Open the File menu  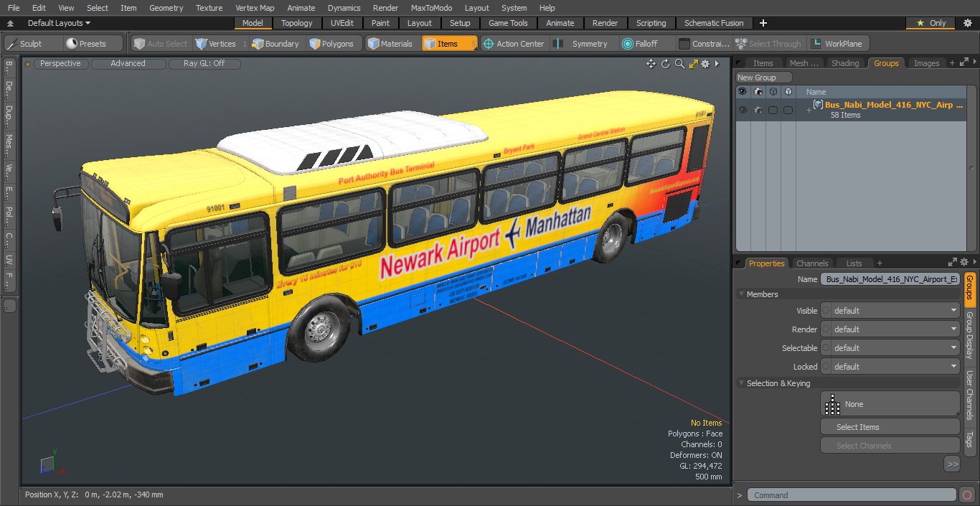(x=14, y=8)
